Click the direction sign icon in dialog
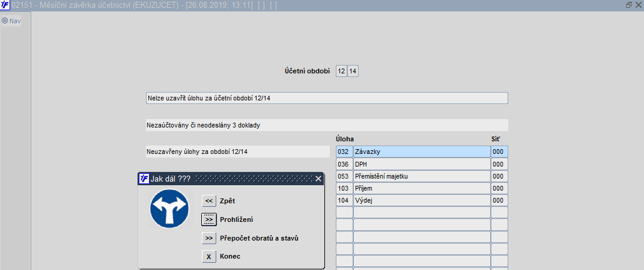The height and width of the screenshot is (270, 644). pos(169,208)
